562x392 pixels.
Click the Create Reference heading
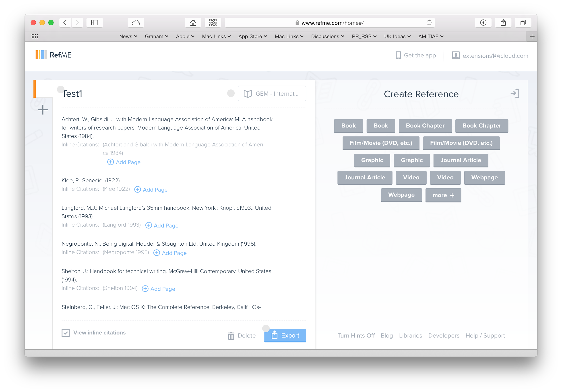[x=421, y=94]
